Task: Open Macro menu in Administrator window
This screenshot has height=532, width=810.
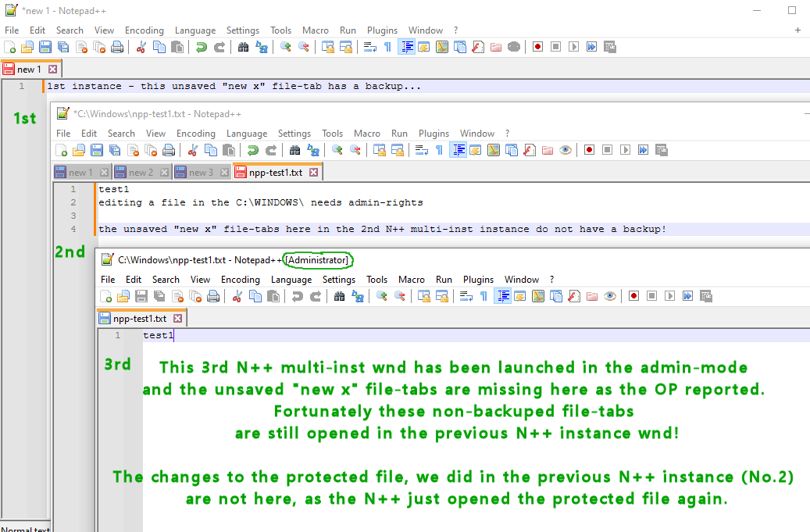Action: tap(412, 280)
